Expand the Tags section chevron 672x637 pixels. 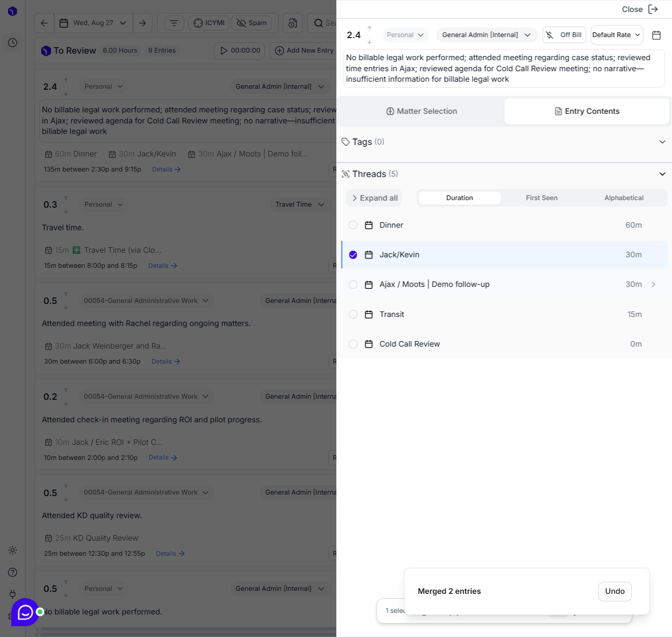point(662,142)
